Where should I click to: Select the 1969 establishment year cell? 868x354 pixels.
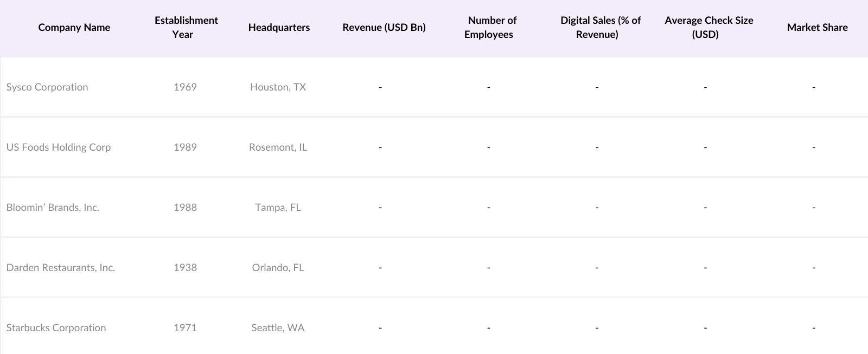tap(185, 87)
